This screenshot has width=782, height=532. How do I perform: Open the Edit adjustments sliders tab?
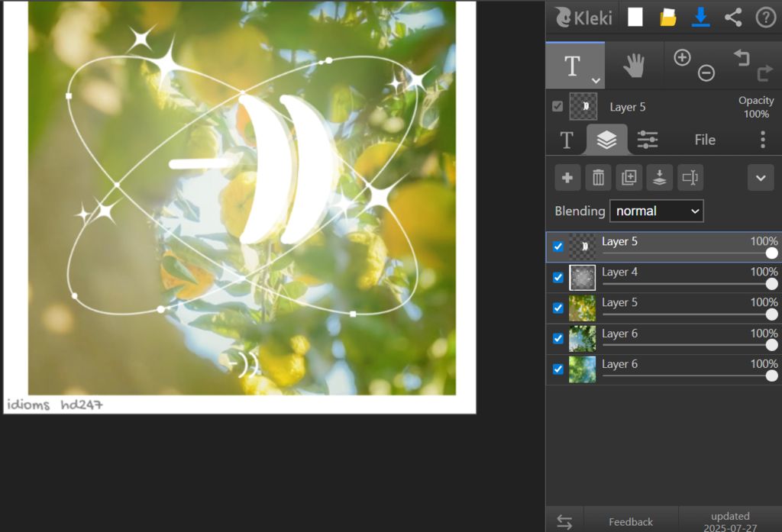(x=648, y=140)
